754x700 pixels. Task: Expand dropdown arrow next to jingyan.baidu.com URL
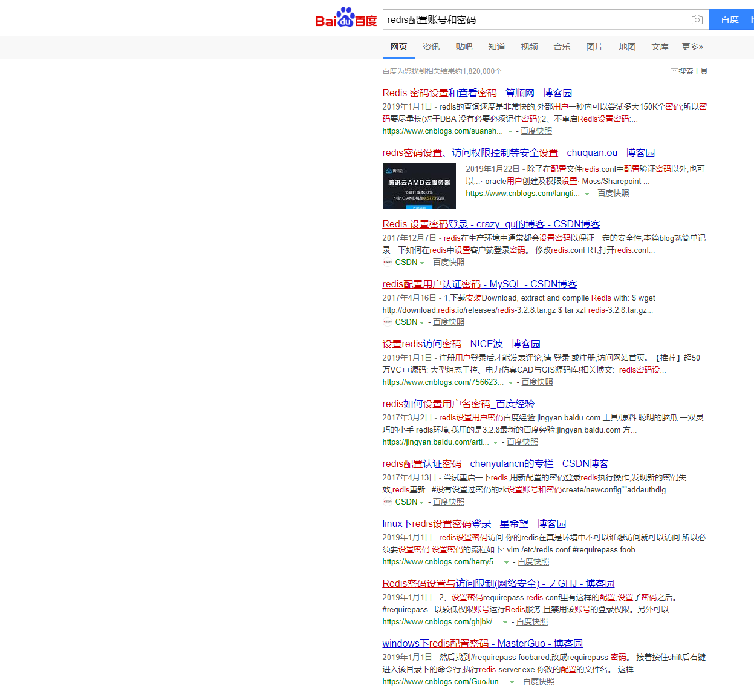coord(496,442)
